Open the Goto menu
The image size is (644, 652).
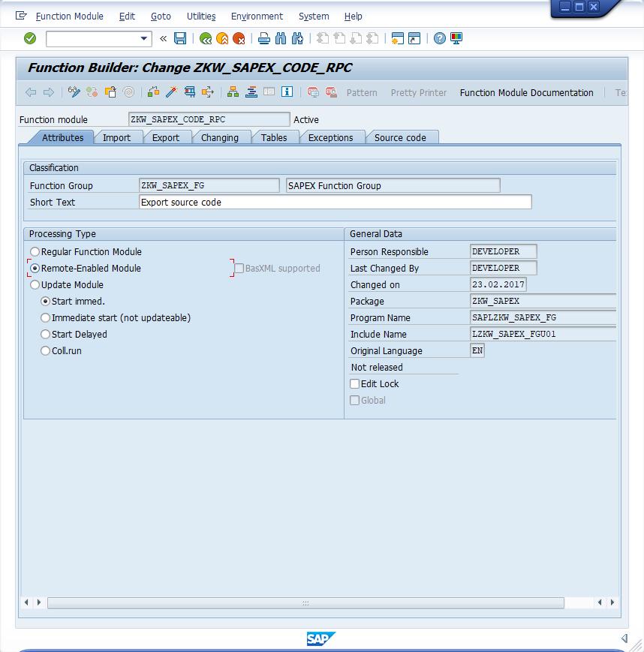(161, 16)
